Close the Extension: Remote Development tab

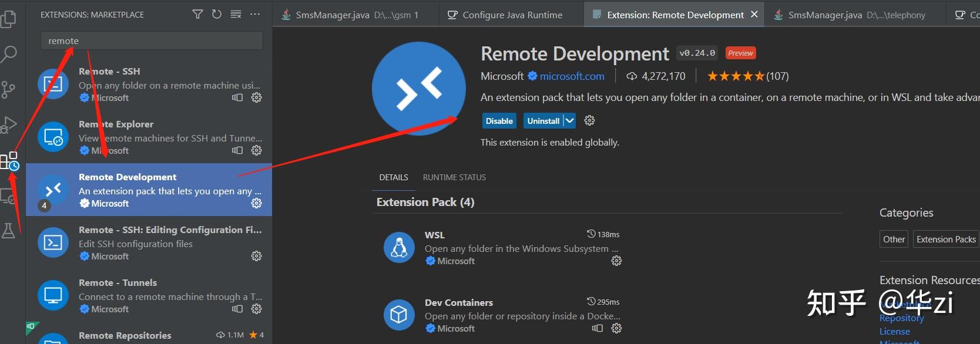coord(754,14)
